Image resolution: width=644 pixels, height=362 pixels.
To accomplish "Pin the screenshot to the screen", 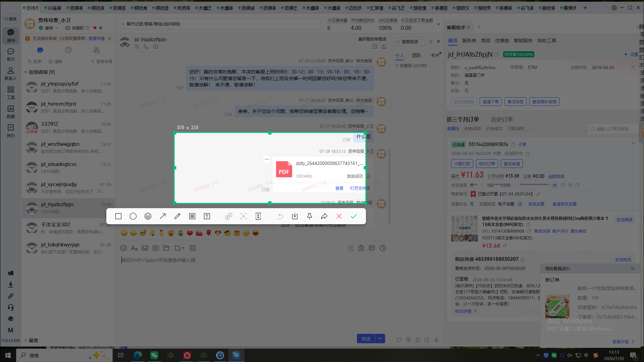I will (310, 216).
